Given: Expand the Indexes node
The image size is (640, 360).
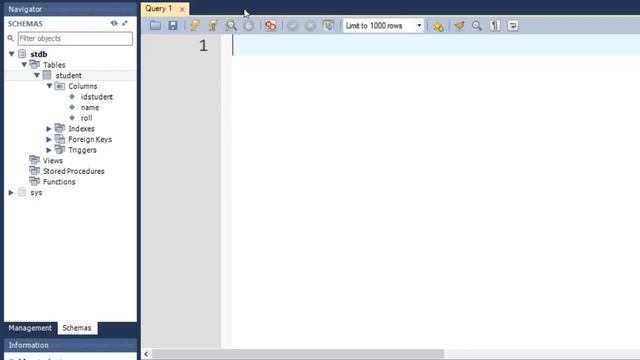Looking at the screenshot, I should (49, 129).
